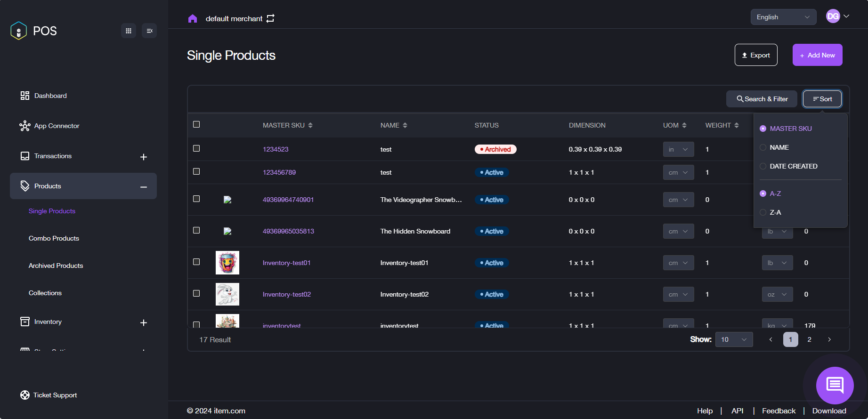Collapse the sidebar menu icon
The image size is (868, 419).
pos(149,31)
